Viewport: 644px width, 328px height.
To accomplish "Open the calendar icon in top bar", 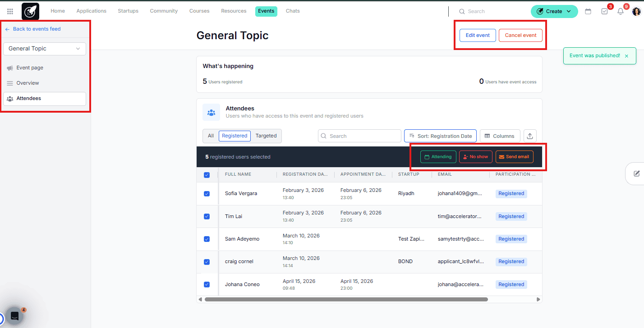I will click(588, 11).
